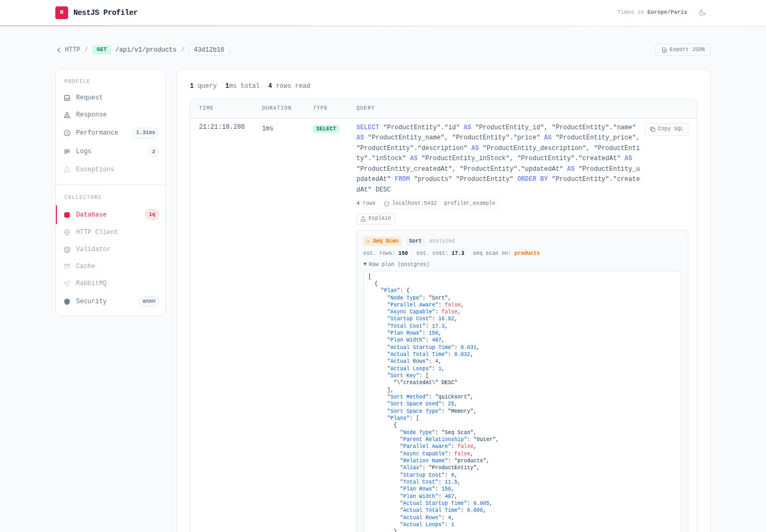Click the 4 rows read summary

[289, 86]
